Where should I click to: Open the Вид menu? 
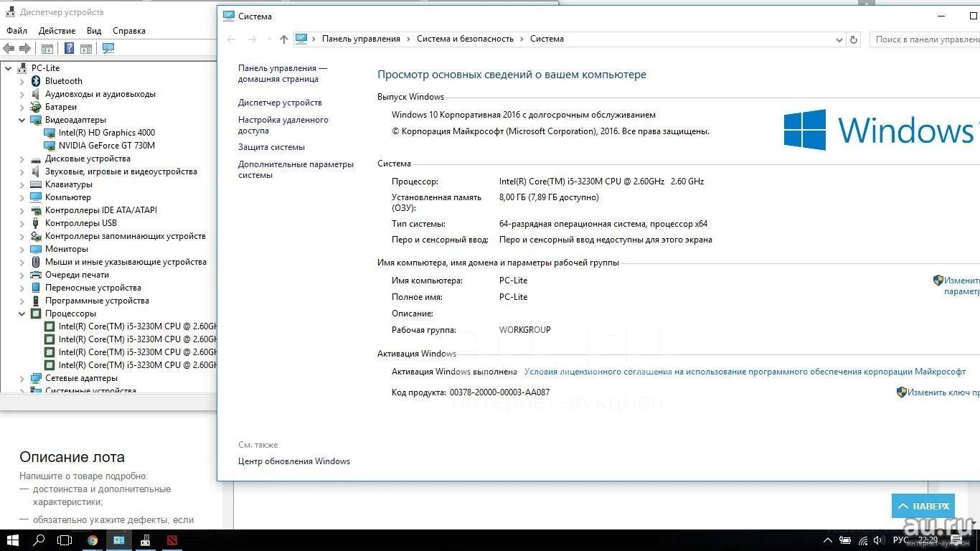tap(94, 31)
